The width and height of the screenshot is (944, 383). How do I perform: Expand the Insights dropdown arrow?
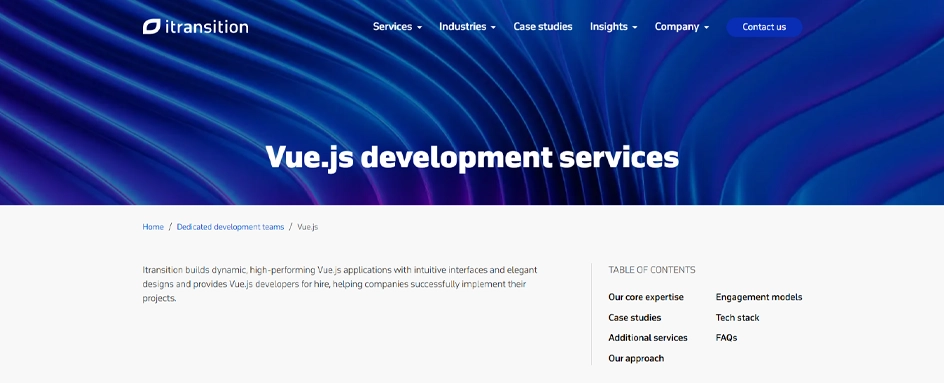tap(635, 28)
